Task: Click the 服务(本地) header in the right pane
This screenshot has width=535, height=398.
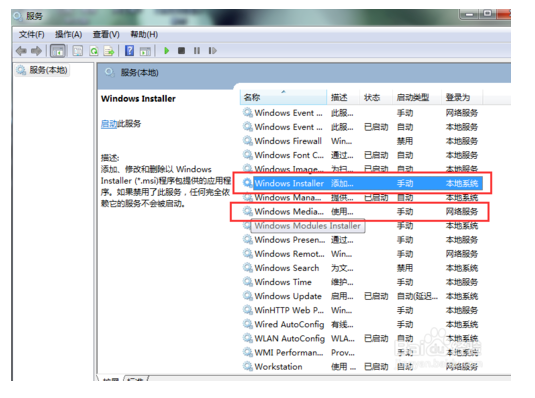Action: [x=139, y=73]
